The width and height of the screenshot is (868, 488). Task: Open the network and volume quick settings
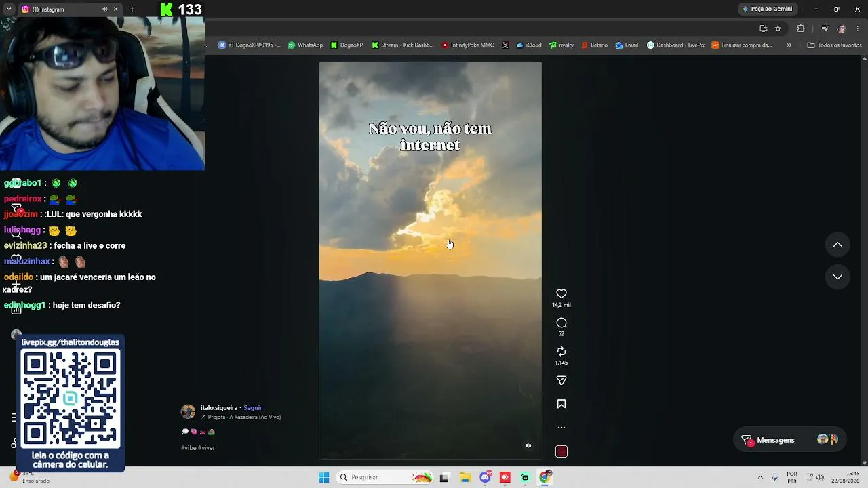coord(814,477)
